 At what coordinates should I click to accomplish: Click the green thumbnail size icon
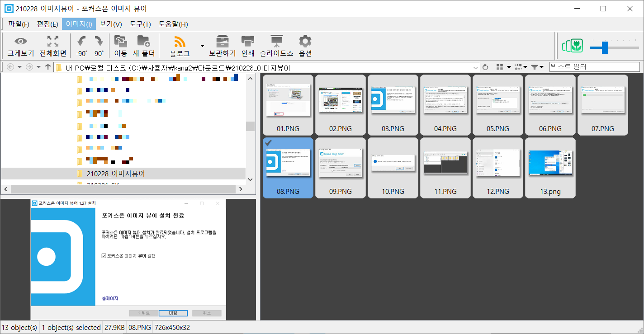[x=573, y=46]
